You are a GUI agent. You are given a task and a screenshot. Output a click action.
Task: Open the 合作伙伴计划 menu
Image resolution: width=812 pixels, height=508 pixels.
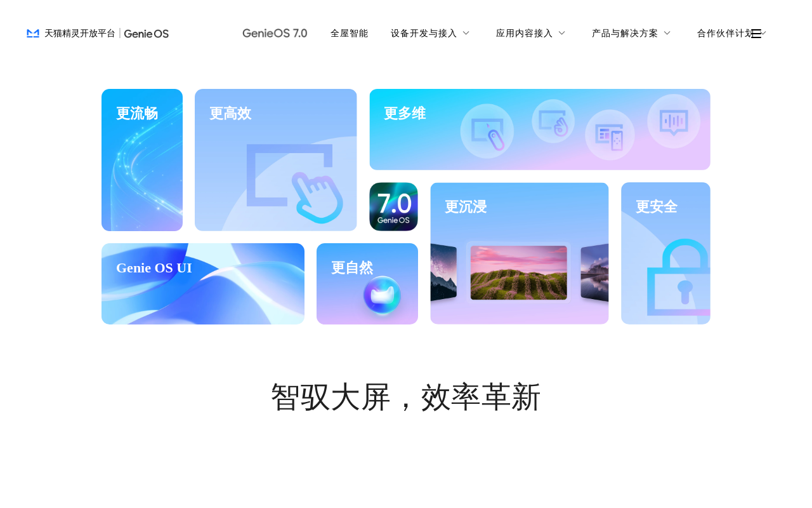coord(724,33)
